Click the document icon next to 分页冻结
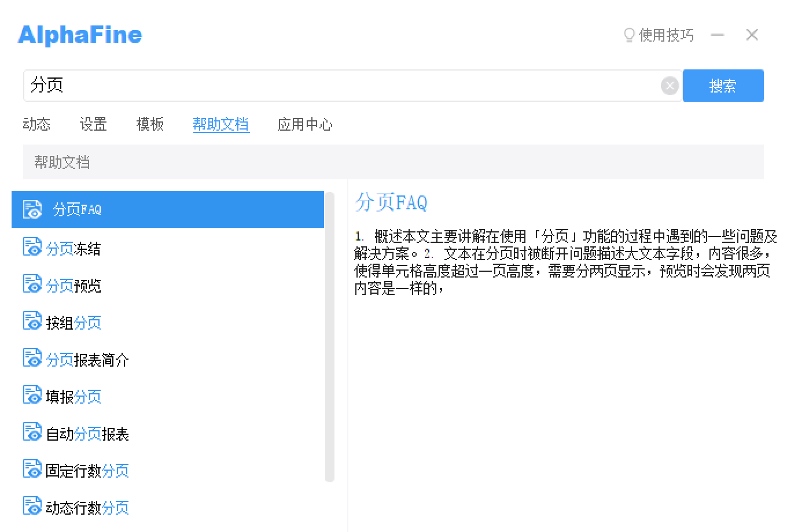The height and width of the screenshot is (532, 787). tap(32, 247)
